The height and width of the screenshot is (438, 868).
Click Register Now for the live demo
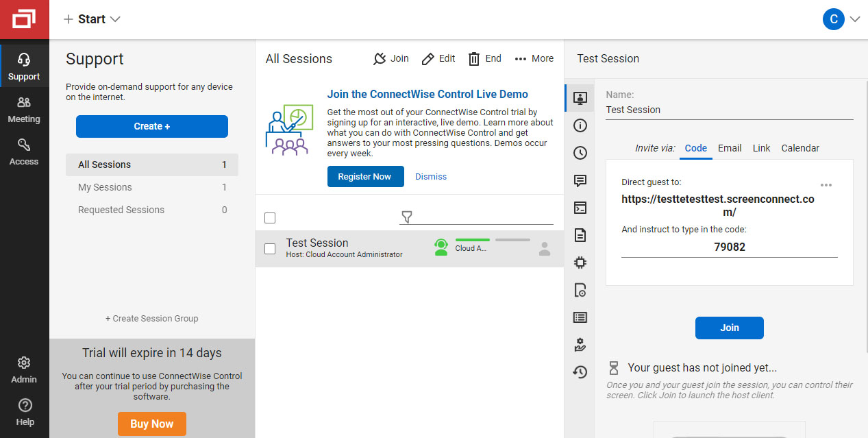[x=365, y=176]
